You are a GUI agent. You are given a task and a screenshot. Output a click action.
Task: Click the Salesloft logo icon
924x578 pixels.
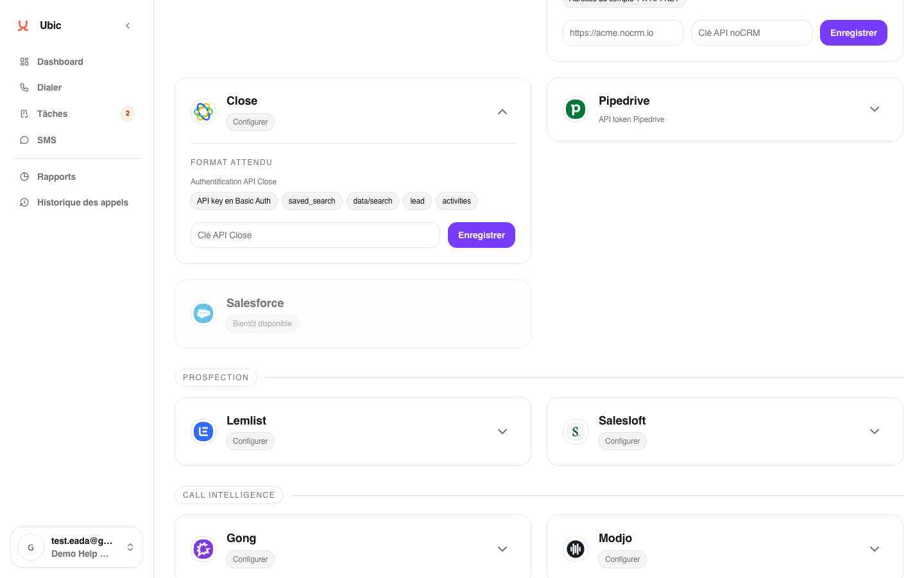576,432
